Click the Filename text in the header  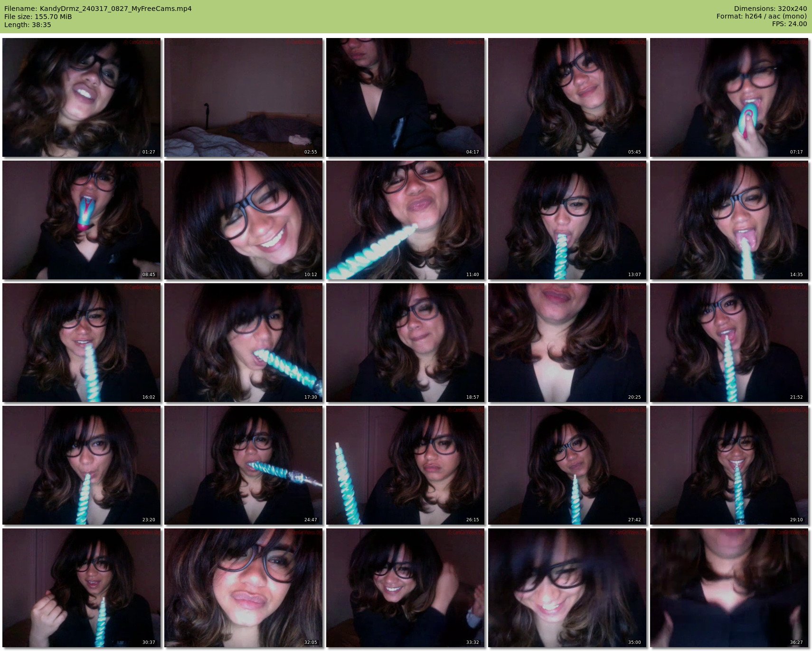pos(98,9)
